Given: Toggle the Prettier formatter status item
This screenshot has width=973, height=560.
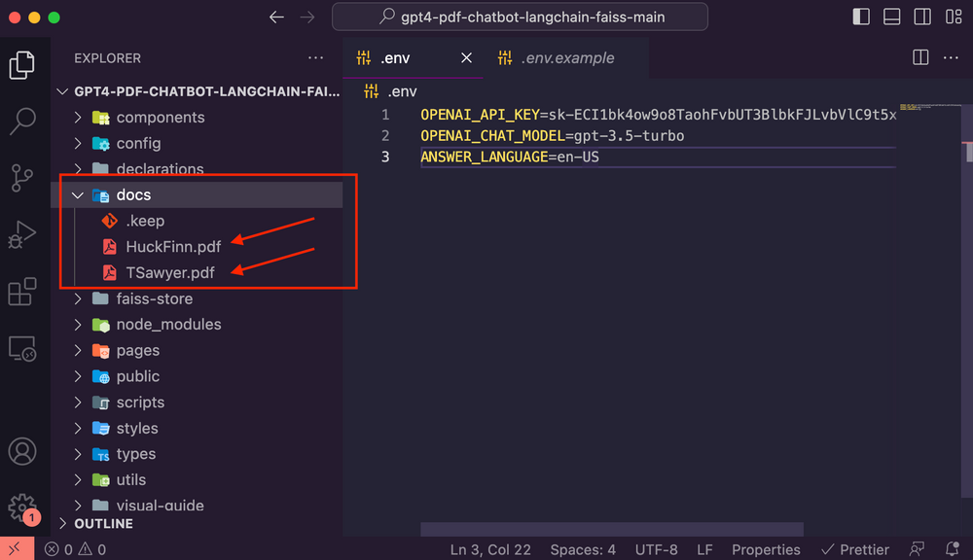Looking at the screenshot, I should point(854,549).
